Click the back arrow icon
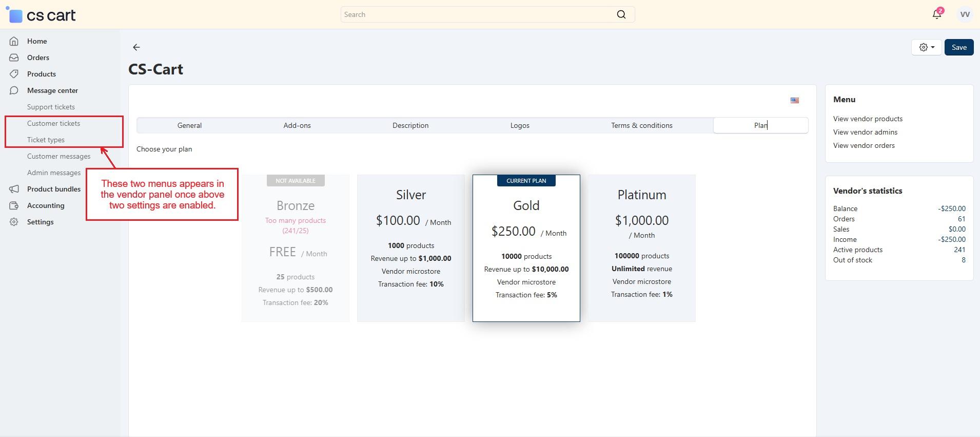 136,47
